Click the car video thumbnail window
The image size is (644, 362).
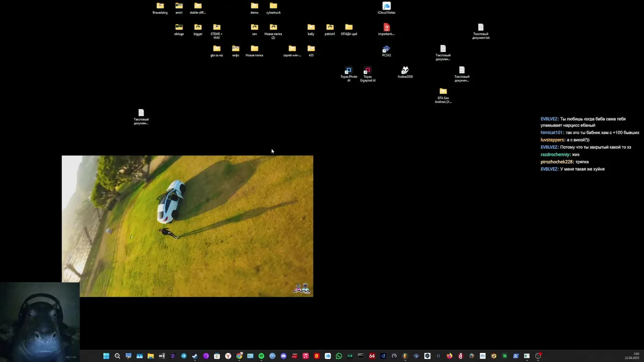(187, 226)
